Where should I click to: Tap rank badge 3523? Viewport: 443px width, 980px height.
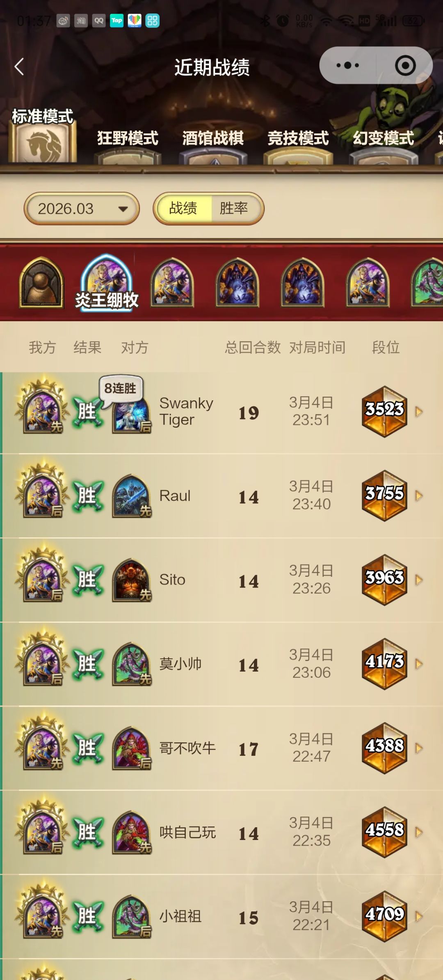384,411
